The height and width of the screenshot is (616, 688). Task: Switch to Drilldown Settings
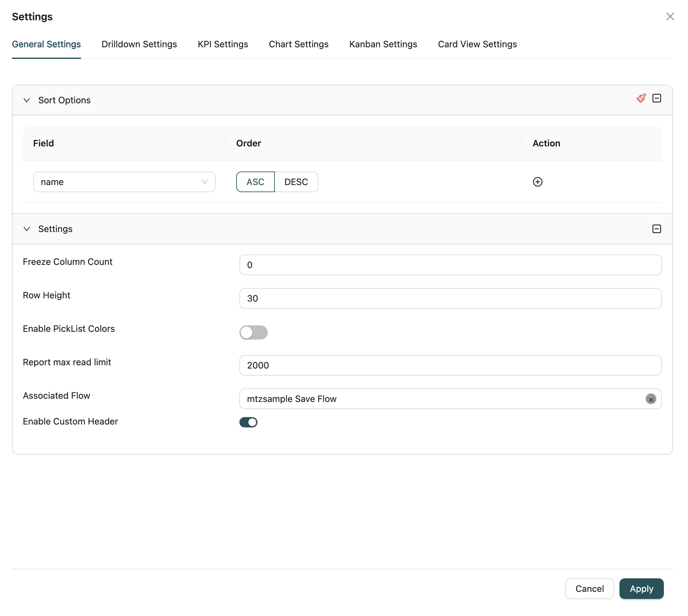tap(139, 44)
